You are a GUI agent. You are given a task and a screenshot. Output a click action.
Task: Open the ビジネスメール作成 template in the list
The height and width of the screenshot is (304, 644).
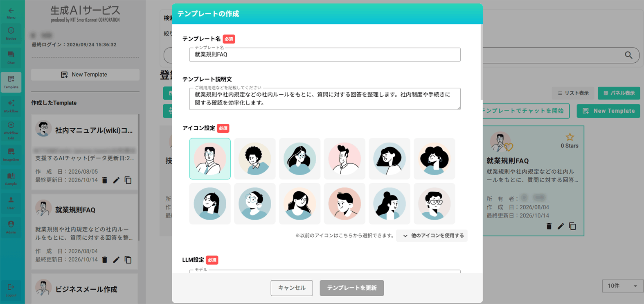point(85,289)
